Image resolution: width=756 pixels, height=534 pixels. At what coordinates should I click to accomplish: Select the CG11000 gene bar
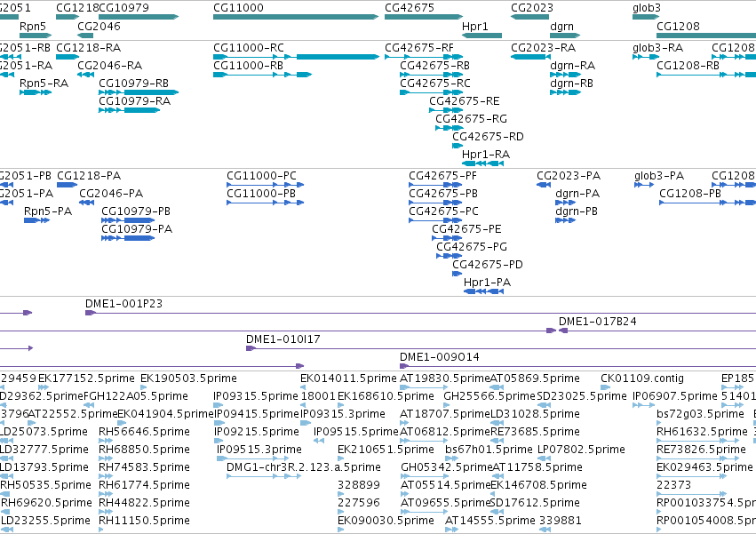(x=296, y=17)
